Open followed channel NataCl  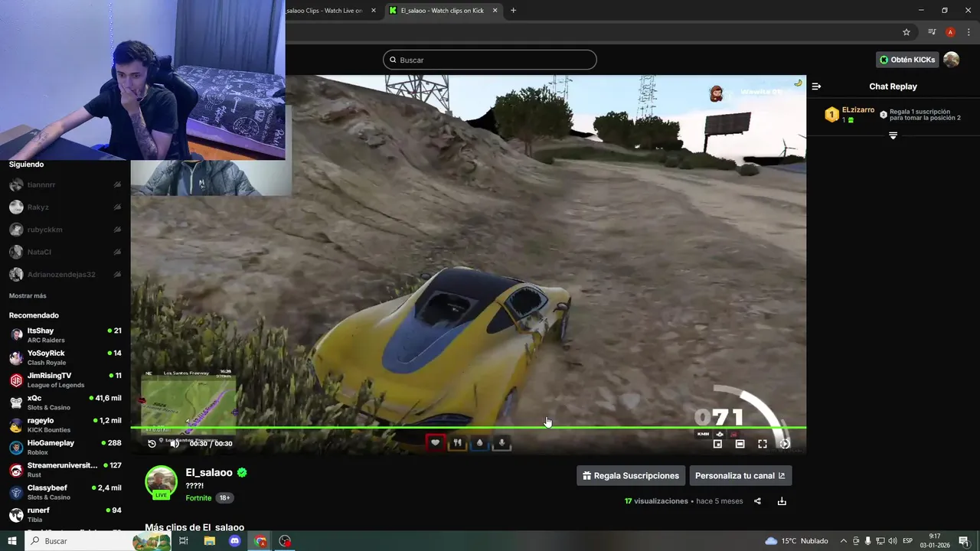(65, 252)
